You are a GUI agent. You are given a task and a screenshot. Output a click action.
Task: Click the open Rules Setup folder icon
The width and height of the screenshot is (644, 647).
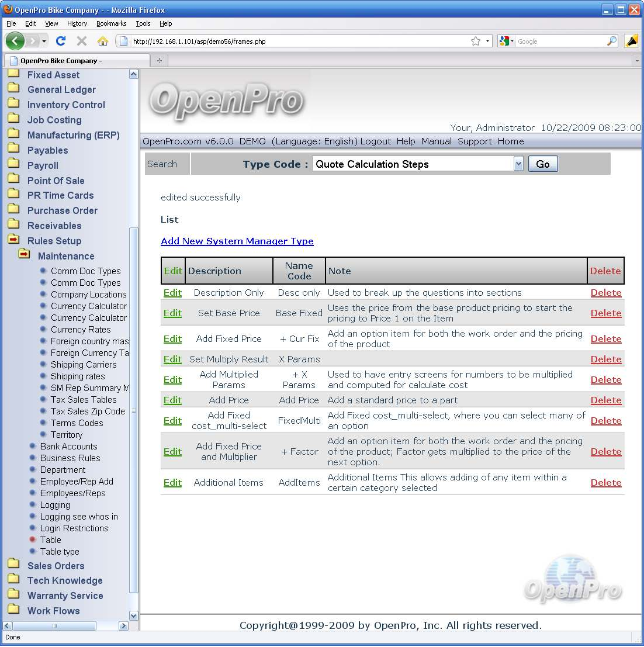tap(13, 240)
